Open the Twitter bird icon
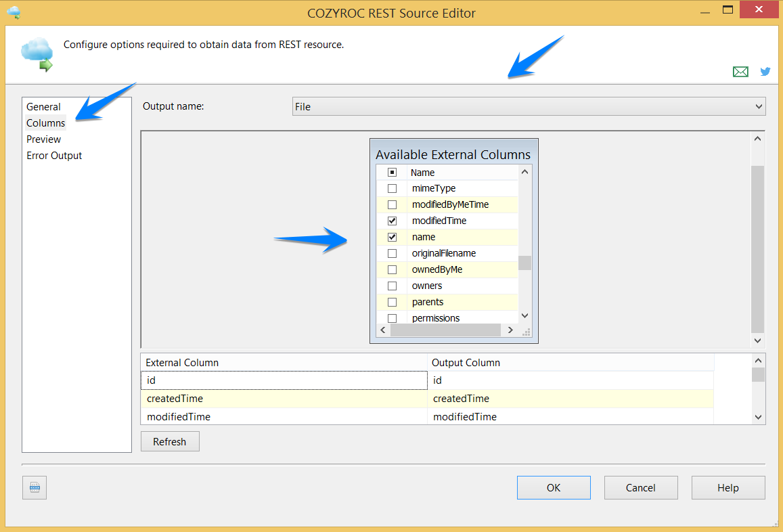783x532 pixels. 765,72
